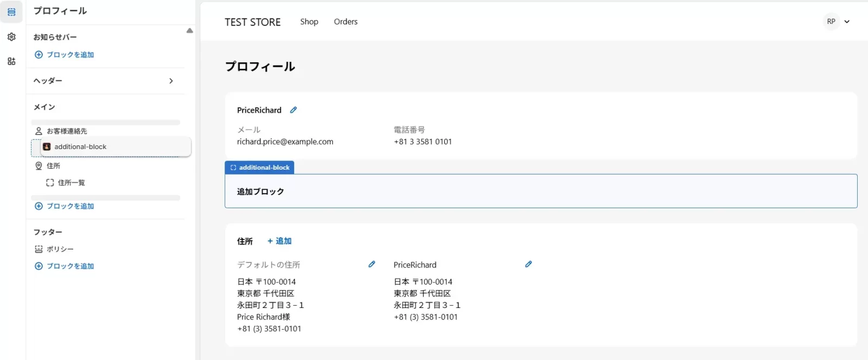This screenshot has height=360, width=868.
Task: Open the account dropdown chevron beside RP
Action: (847, 22)
